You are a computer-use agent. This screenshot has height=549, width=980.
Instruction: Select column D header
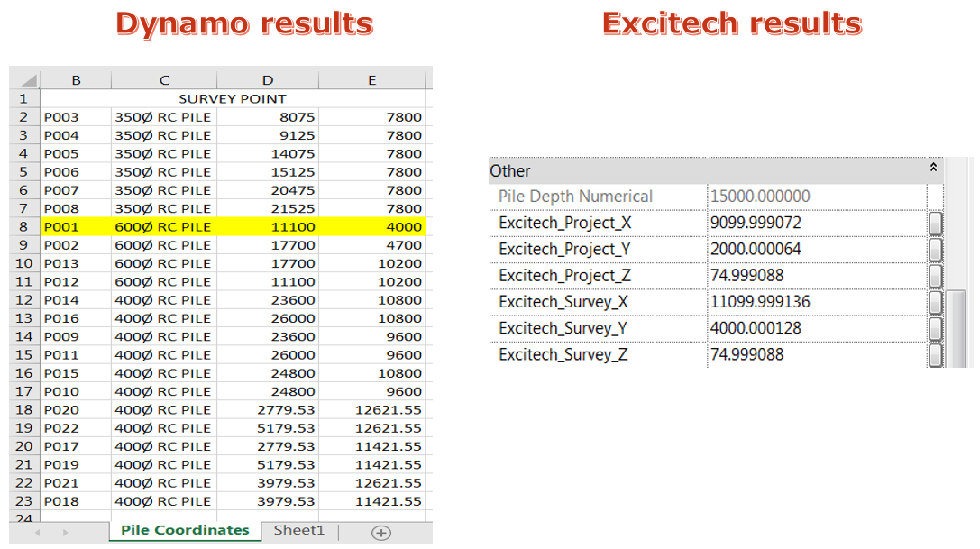(268, 80)
